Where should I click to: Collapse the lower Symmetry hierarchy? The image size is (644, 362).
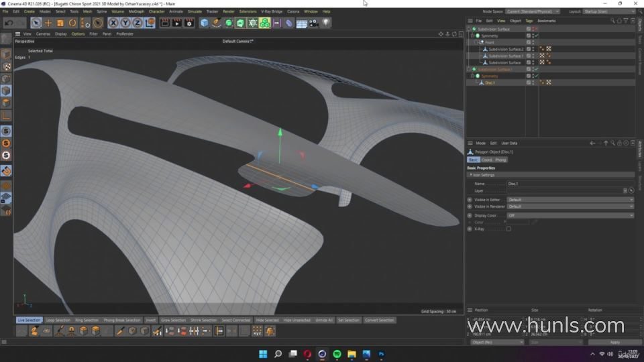(x=473, y=76)
